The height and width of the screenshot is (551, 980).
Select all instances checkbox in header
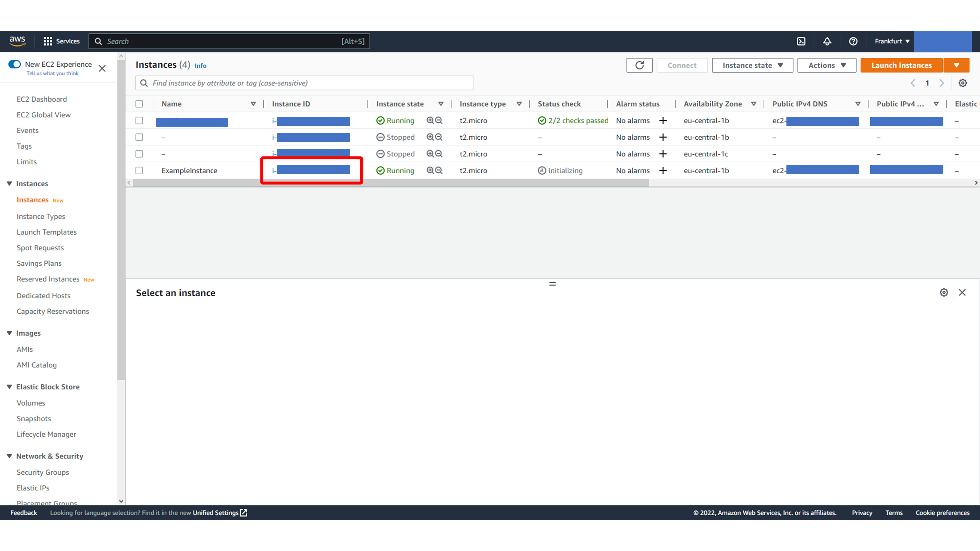tap(139, 104)
